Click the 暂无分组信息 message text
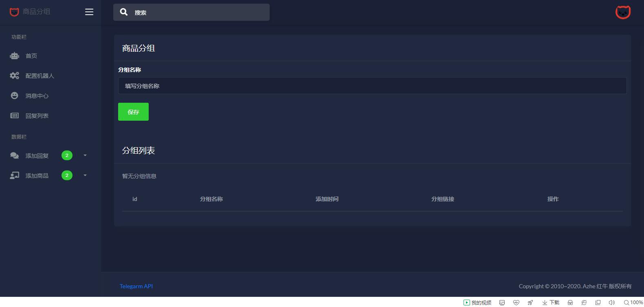Image resolution: width=644 pixels, height=307 pixels. (x=139, y=176)
